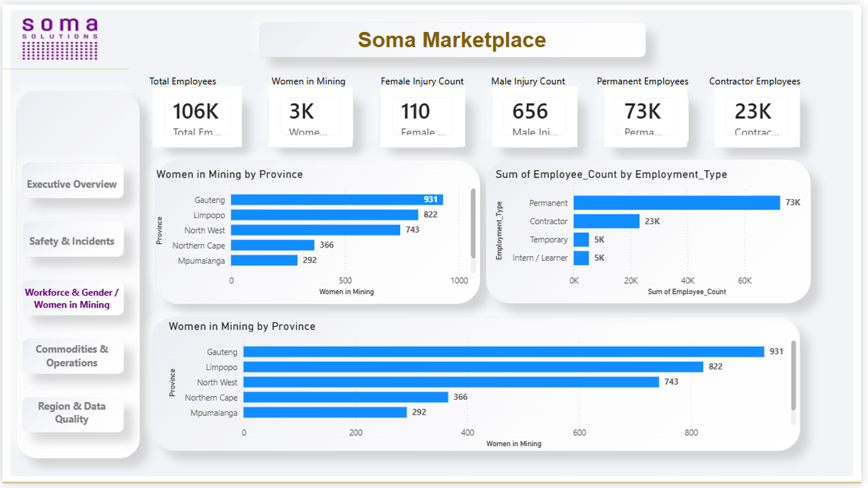Click Gauteng bar in upper province chart
The width and height of the screenshot is (868, 488).
click(x=337, y=199)
